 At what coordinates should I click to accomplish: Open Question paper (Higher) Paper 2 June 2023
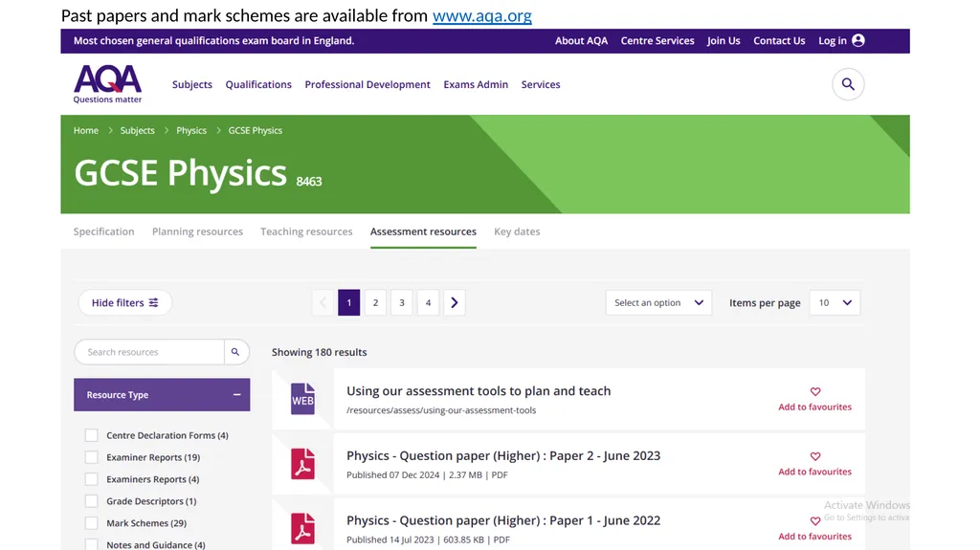click(503, 455)
